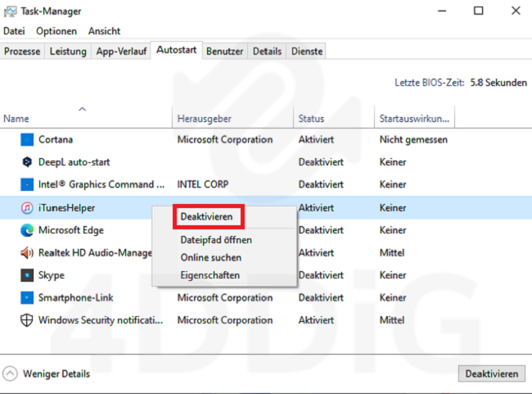Switch to the Details tab
The width and height of the screenshot is (532, 394).
tap(267, 52)
